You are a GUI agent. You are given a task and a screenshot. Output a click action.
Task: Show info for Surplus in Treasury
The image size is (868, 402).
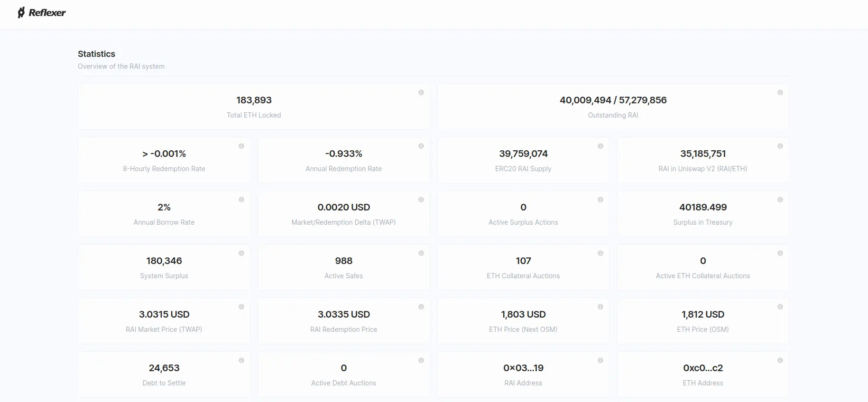point(780,200)
